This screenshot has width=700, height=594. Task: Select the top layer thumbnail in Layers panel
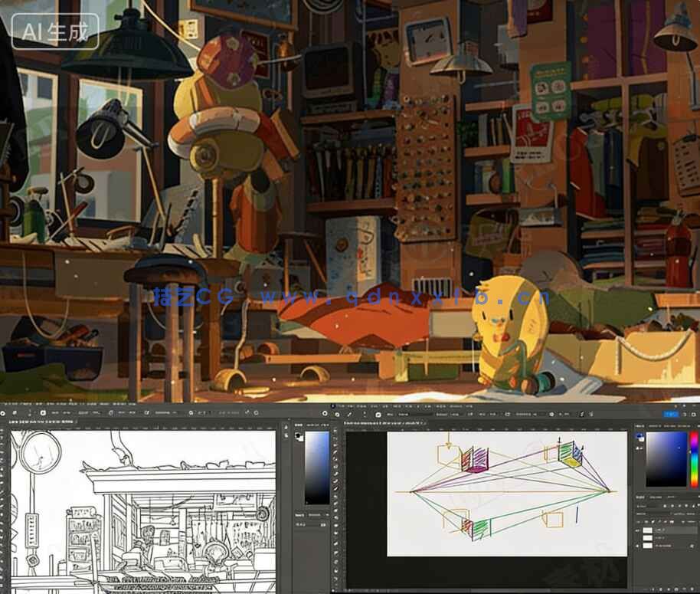[x=648, y=530]
